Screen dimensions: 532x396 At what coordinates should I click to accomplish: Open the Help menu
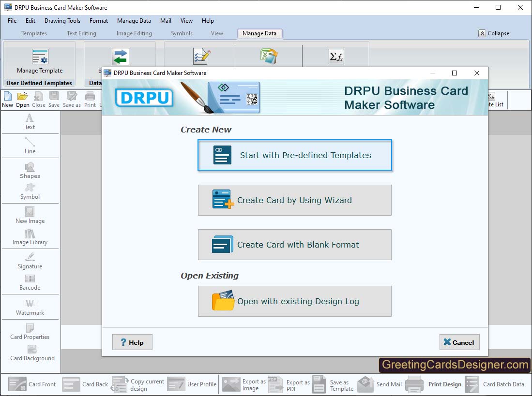pos(208,21)
